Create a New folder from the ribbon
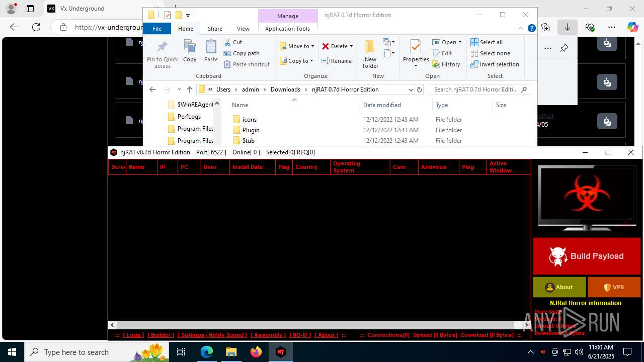The image size is (644, 362). pos(370,54)
